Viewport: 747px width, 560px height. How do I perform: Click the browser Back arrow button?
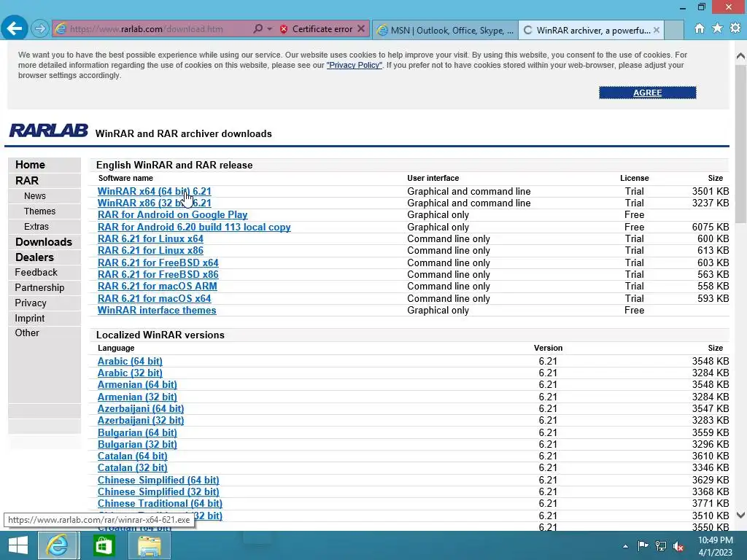tap(14, 28)
